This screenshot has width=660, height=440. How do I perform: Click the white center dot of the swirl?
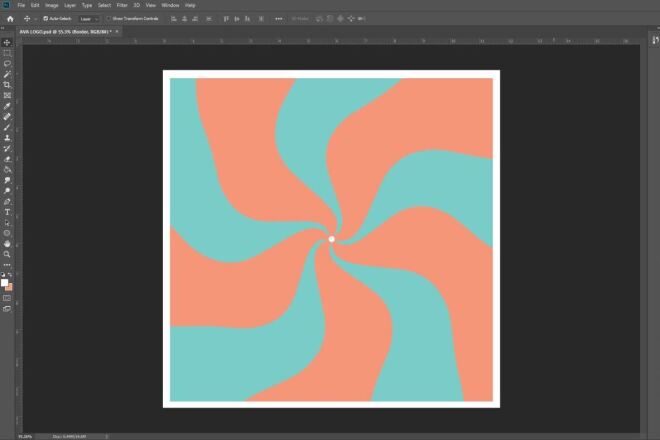point(332,239)
